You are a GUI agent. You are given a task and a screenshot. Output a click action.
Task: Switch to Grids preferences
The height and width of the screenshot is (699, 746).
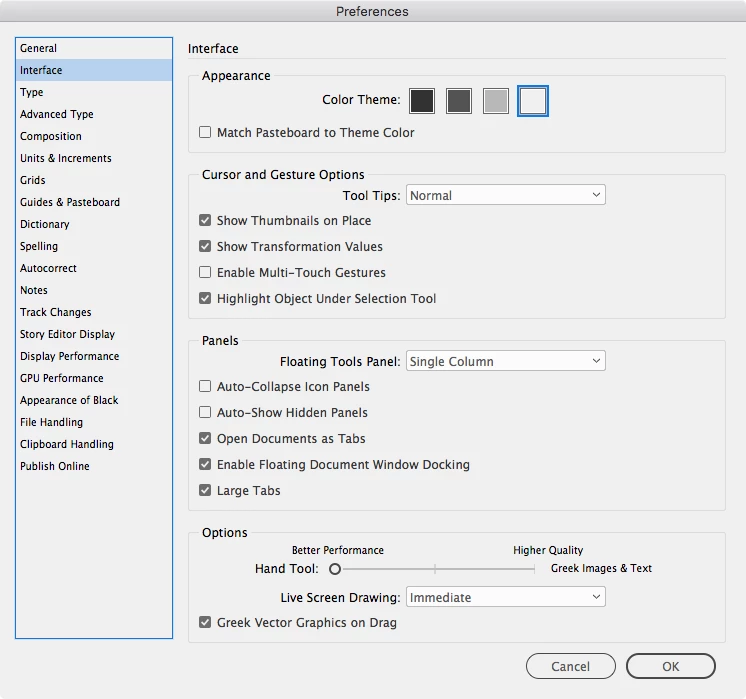click(x=94, y=180)
